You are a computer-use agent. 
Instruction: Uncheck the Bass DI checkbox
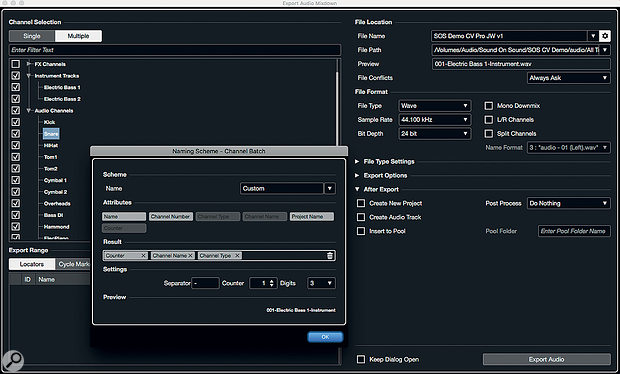(x=15, y=215)
